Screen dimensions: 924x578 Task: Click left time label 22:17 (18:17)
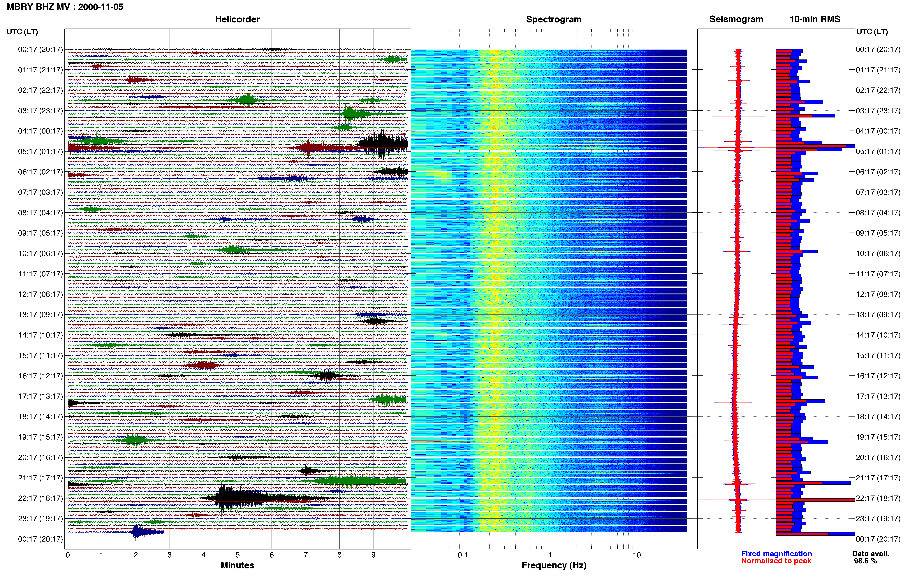click(40, 498)
